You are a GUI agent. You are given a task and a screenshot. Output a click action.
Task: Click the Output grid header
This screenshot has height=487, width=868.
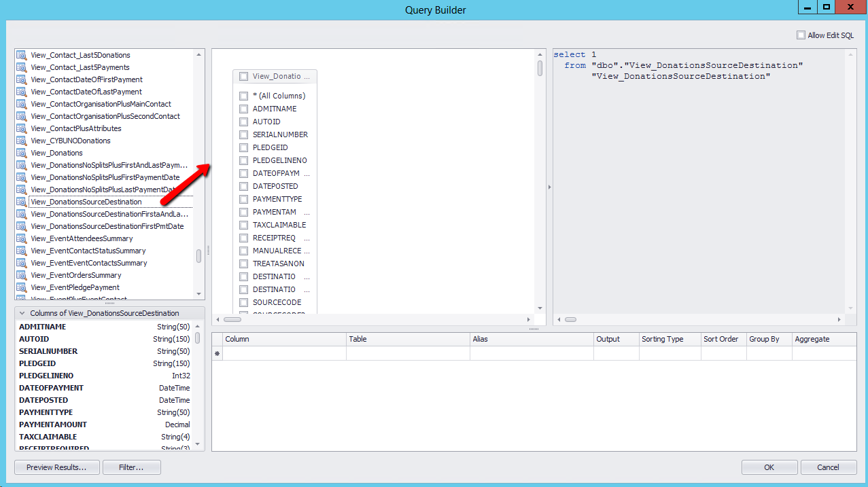tap(616, 339)
